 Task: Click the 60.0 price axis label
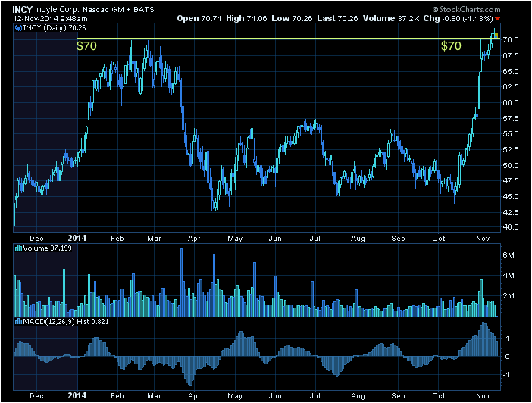511,103
